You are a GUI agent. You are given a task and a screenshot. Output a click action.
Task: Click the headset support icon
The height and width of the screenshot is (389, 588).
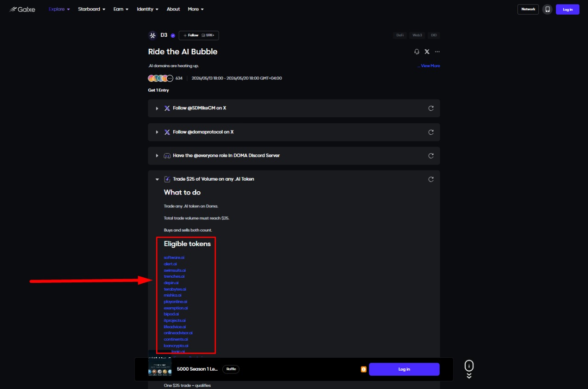(417, 52)
